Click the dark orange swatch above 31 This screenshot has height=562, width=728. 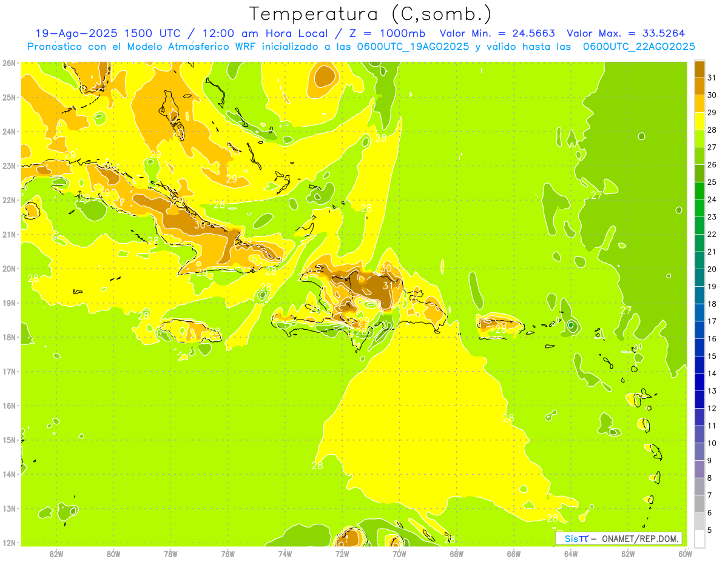click(x=699, y=69)
